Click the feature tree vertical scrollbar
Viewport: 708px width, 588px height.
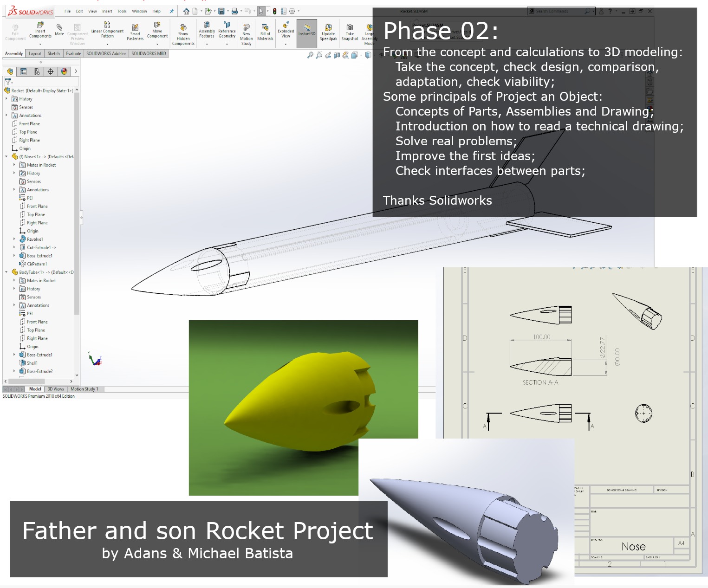[x=77, y=203]
